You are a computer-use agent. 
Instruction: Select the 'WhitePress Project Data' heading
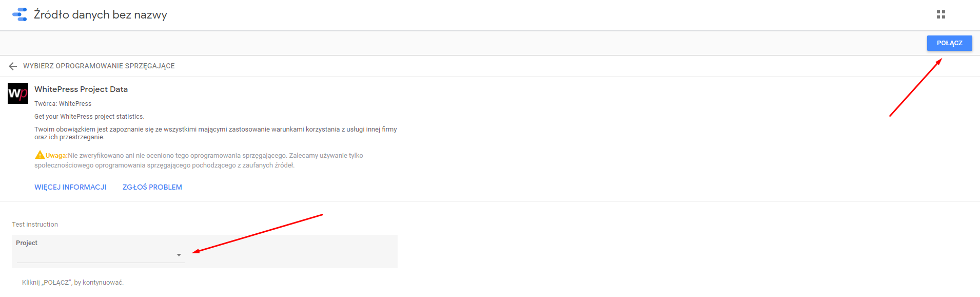[81, 89]
